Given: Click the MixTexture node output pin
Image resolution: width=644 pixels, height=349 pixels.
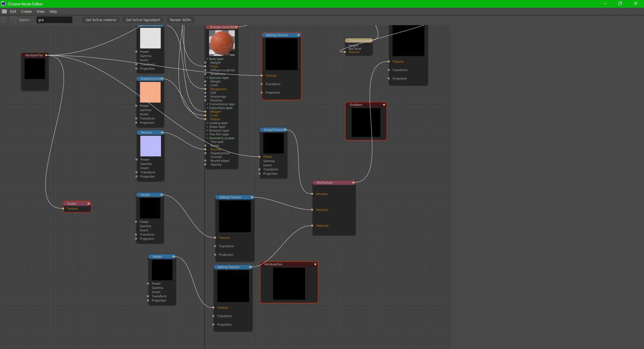Looking at the screenshot, I should pyautogui.click(x=353, y=183).
